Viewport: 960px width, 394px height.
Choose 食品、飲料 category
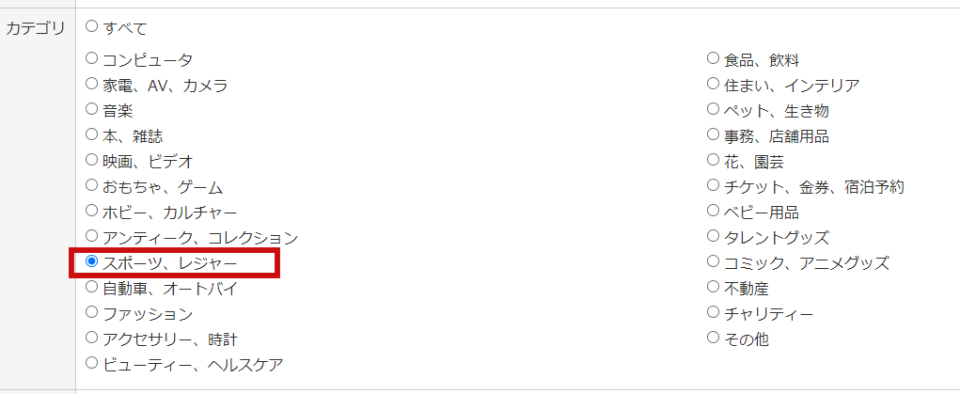tap(713, 58)
